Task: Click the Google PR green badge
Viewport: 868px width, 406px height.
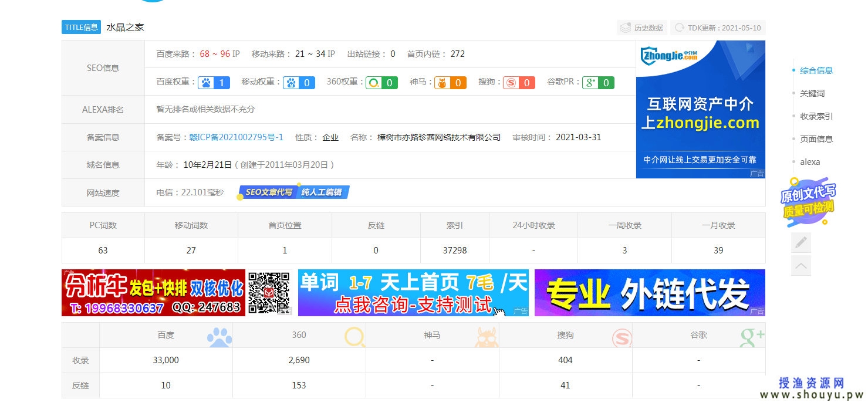Action: click(597, 83)
